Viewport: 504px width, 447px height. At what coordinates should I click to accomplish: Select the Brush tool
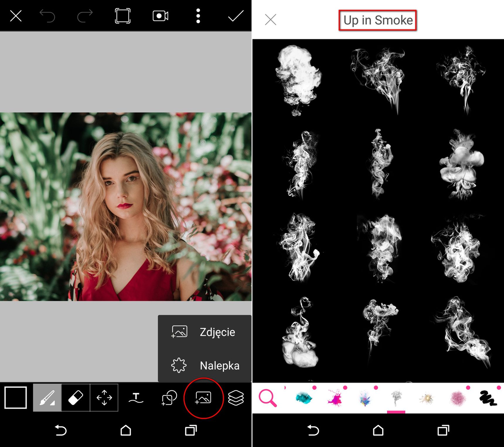tap(47, 397)
